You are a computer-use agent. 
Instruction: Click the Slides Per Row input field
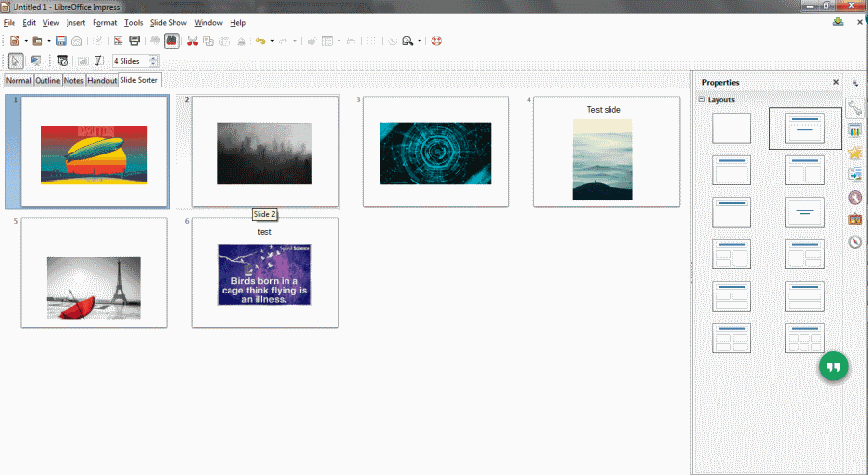pyautogui.click(x=130, y=61)
